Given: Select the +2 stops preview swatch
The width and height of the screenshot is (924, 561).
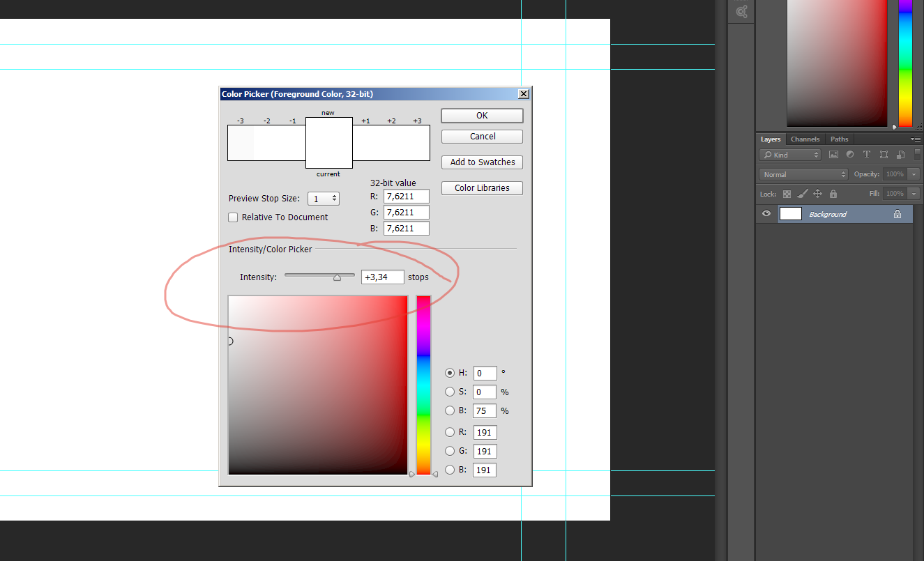Looking at the screenshot, I should point(391,143).
